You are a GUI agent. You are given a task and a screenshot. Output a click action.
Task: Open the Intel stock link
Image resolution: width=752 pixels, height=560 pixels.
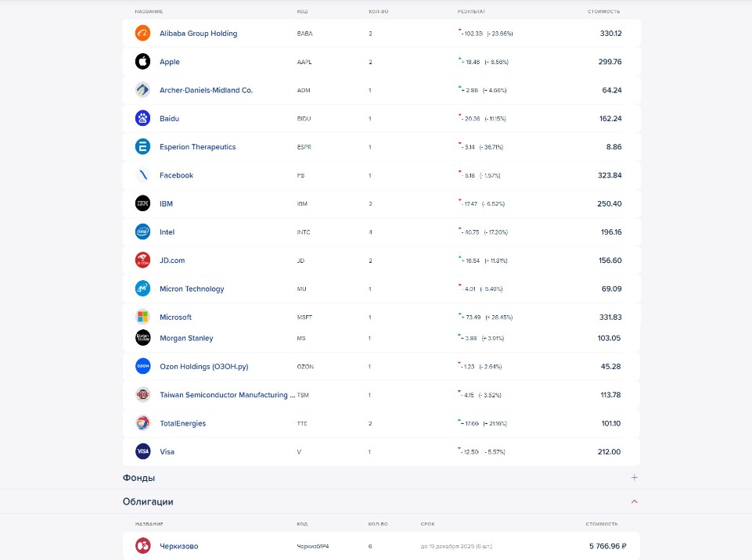coord(167,232)
